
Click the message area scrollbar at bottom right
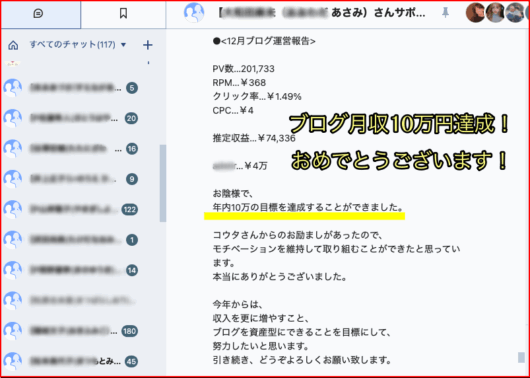522,358
